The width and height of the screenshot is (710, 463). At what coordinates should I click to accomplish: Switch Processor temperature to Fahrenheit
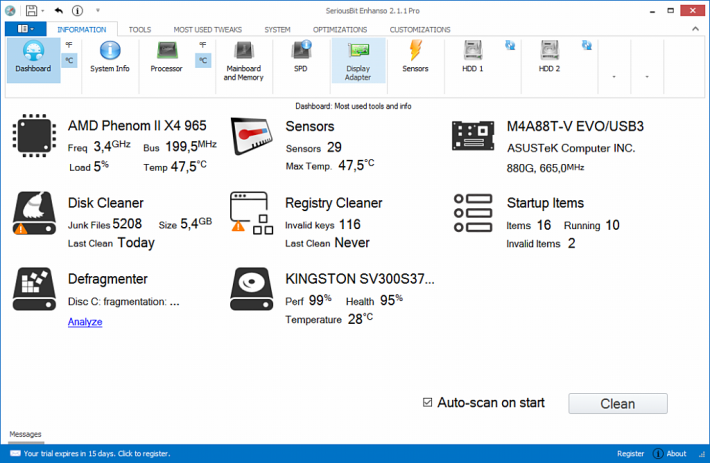pyautogui.click(x=203, y=45)
